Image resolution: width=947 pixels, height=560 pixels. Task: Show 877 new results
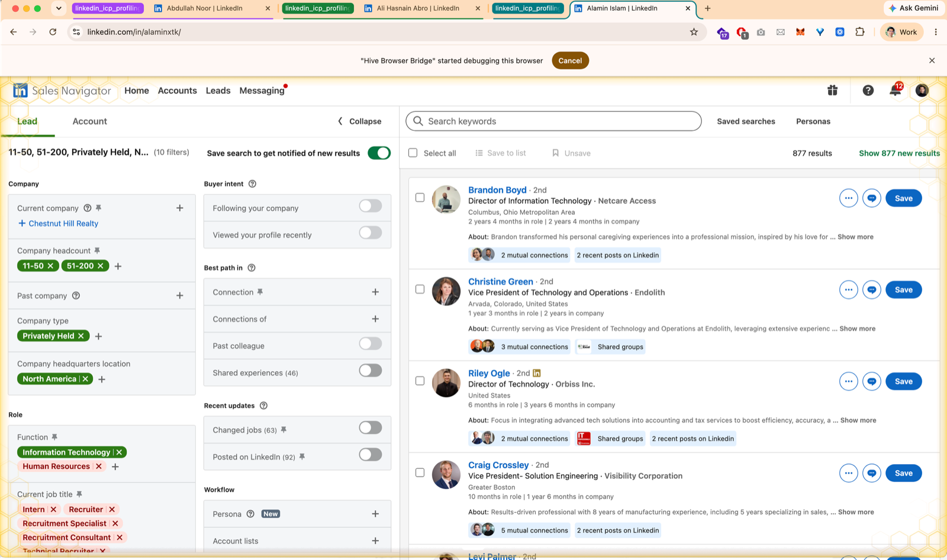pos(899,153)
